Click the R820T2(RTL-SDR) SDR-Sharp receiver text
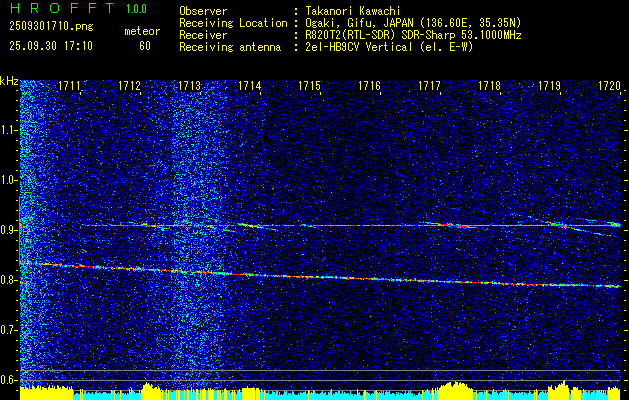This screenshot has width=629, height=400. click(x=412, y=35)
